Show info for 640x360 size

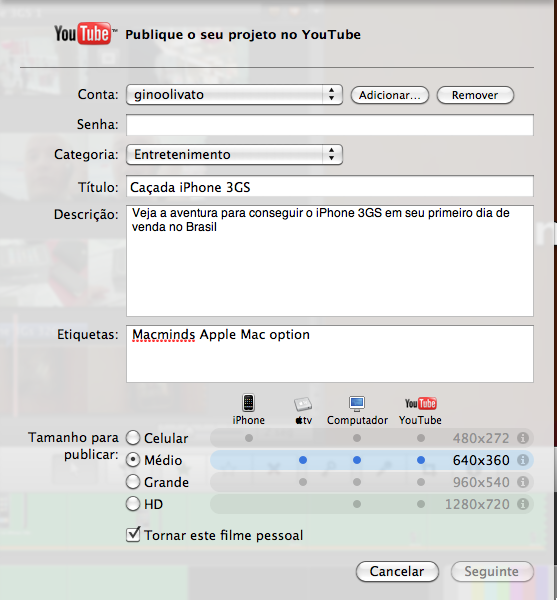[523, 460]
